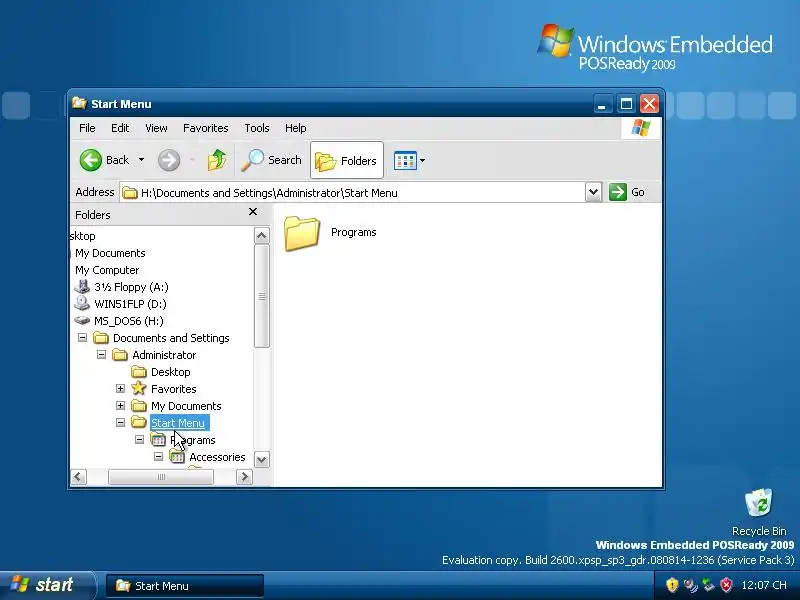Screen dimensions: 800x600
Task: Click the Start Menu folder icon in tree
Action: [x=139, y=422]
